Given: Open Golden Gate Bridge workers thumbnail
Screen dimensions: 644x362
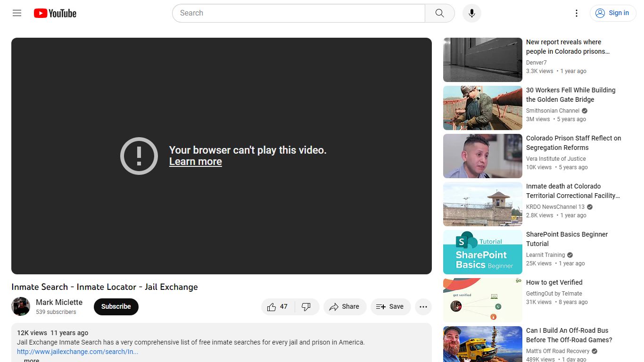Looking at the screenshot, I should (483, 108).
